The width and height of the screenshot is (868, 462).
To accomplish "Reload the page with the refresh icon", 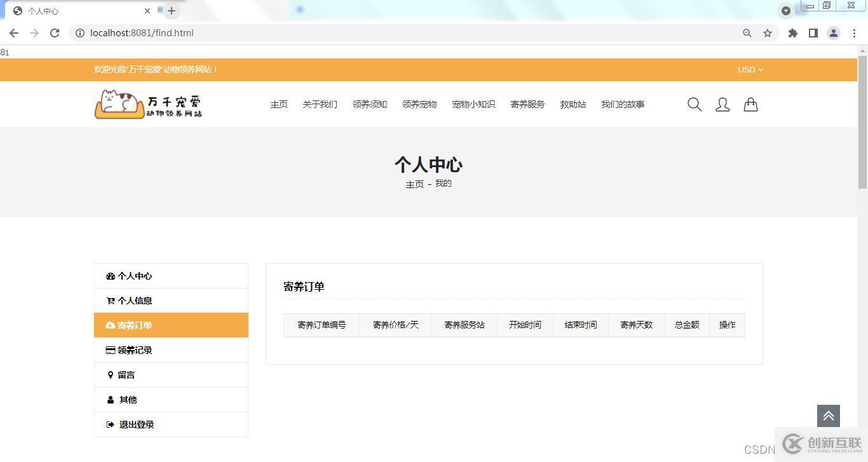I will coord(55,33).
